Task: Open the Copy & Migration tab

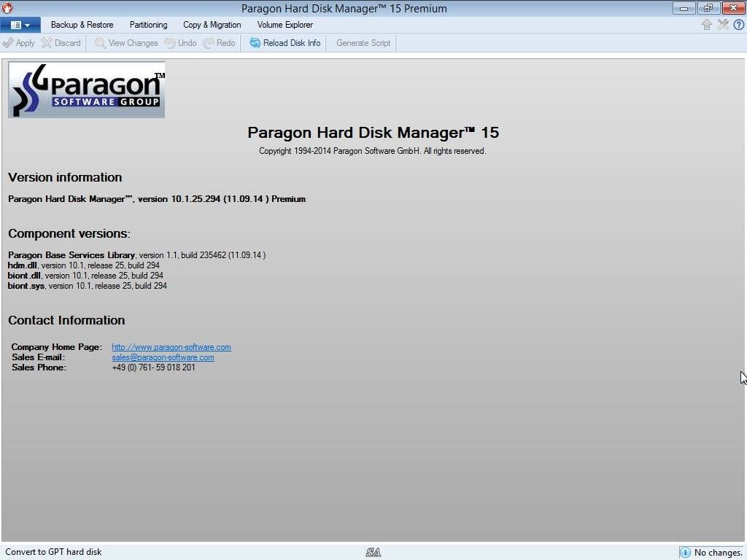Action: click(x=212, y=25)
